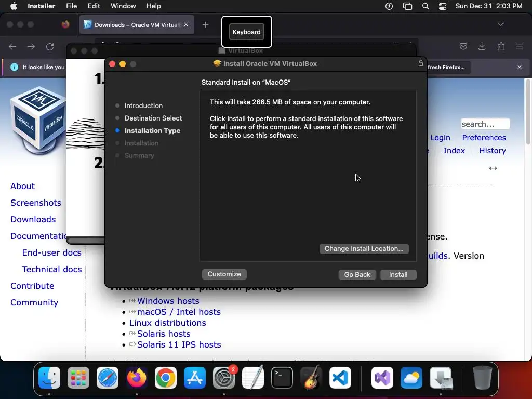This screenshot has height=399, width=532.
Task: Open Finder from the dock
Action: 49,378
